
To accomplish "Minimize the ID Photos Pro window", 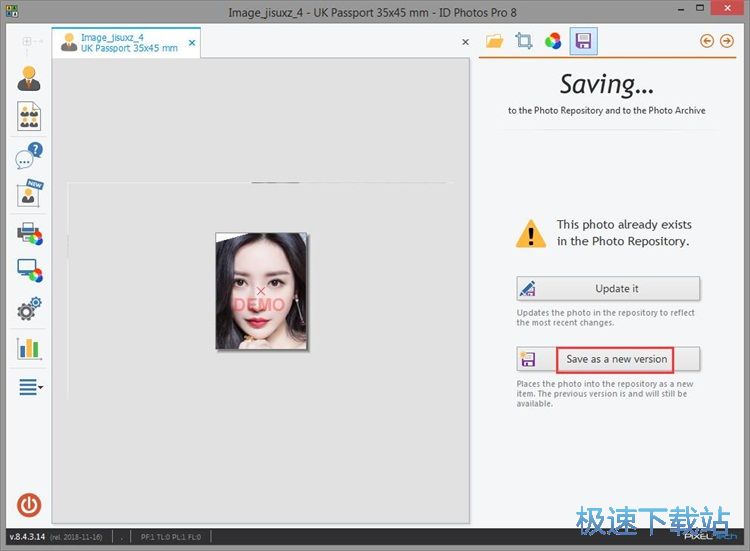I will (x=681, y=10).
